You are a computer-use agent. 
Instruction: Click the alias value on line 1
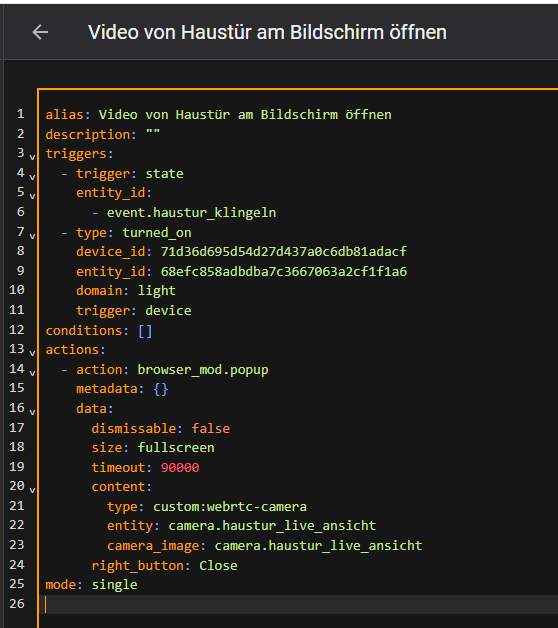(245, 115)
